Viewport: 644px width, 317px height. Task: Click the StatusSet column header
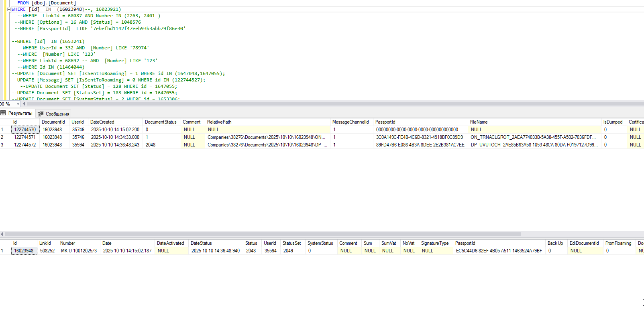[291, 243]
